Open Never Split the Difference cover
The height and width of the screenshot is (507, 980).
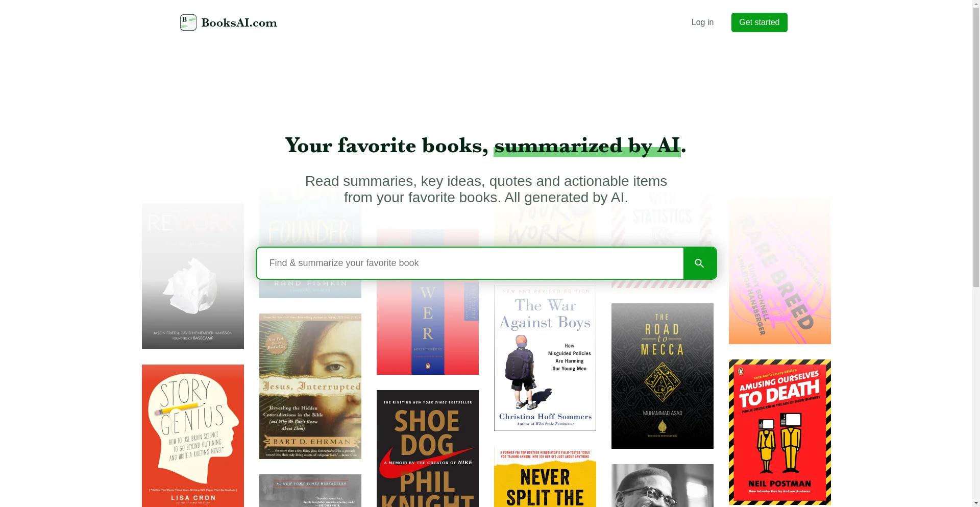[x=545, y=476]
